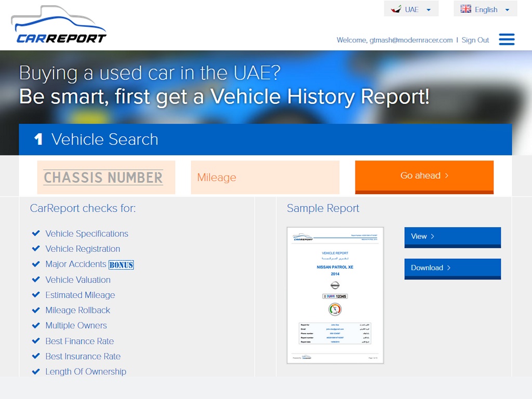Click the Chassis Number input field
The image size is (532, 399).
[106, 177]
